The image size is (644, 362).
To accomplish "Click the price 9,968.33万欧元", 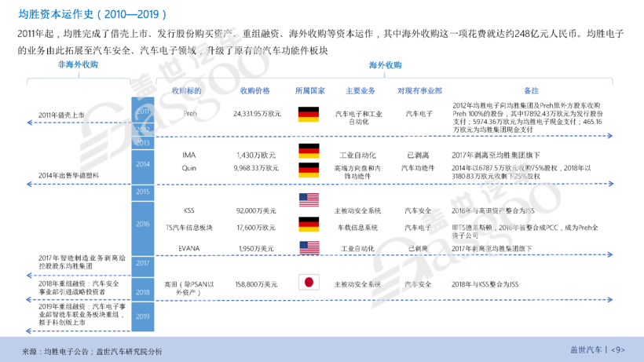I will click(x=256, y=168).
